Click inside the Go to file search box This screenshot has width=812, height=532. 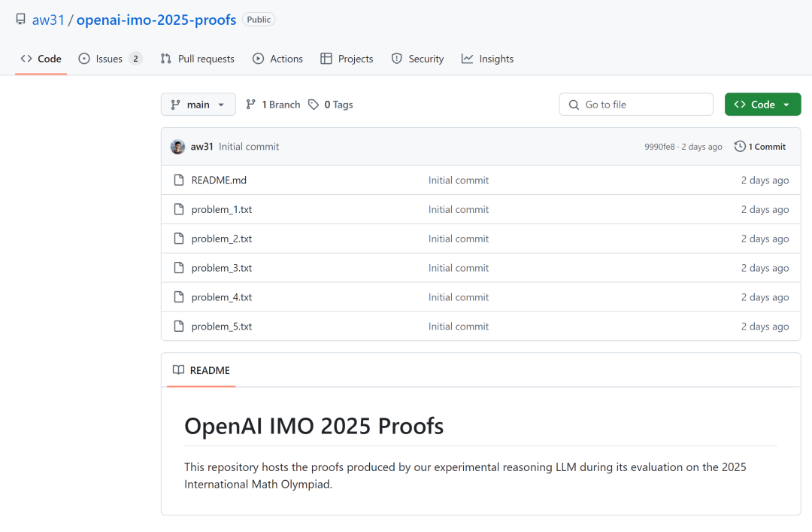635,104
